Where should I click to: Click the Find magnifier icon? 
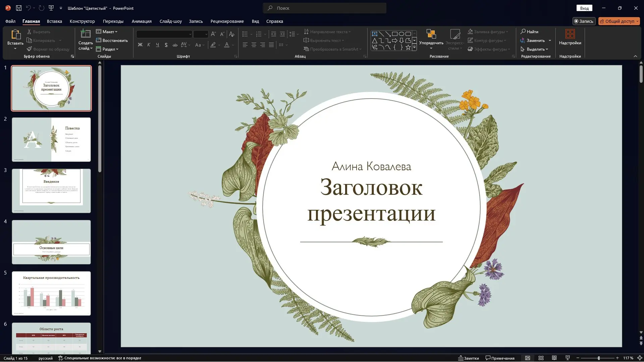523,32
